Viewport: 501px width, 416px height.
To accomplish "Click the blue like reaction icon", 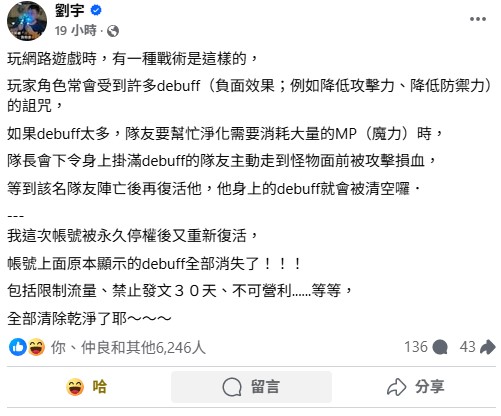I will click(18, 347).
